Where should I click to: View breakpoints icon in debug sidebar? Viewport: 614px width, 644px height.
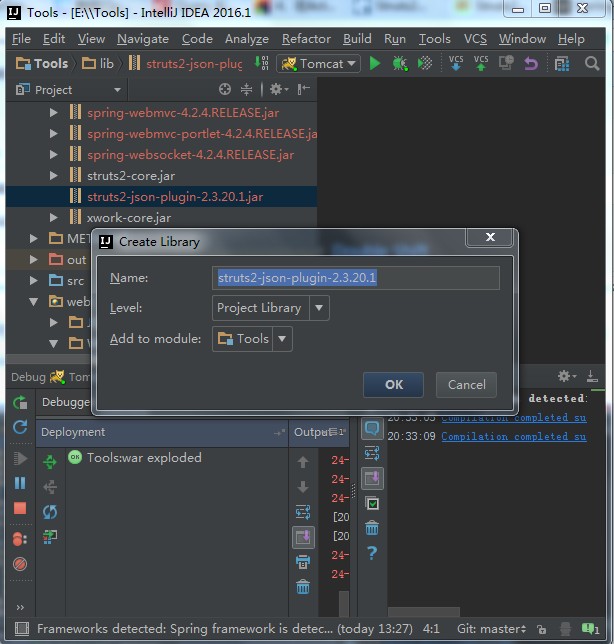tap(20, 539)
